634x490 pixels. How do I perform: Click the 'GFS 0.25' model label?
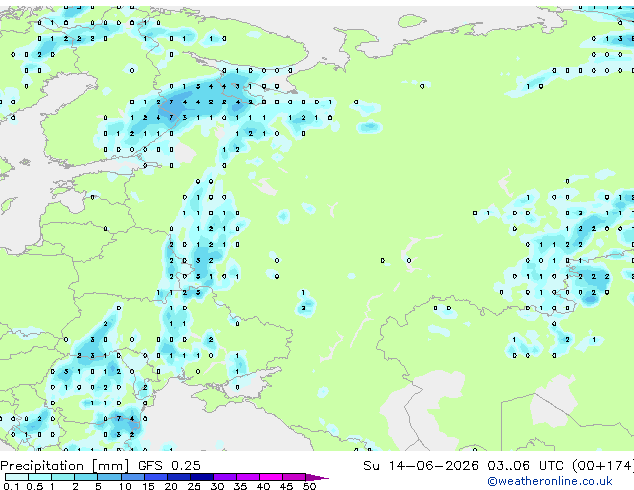coord(169,466)
